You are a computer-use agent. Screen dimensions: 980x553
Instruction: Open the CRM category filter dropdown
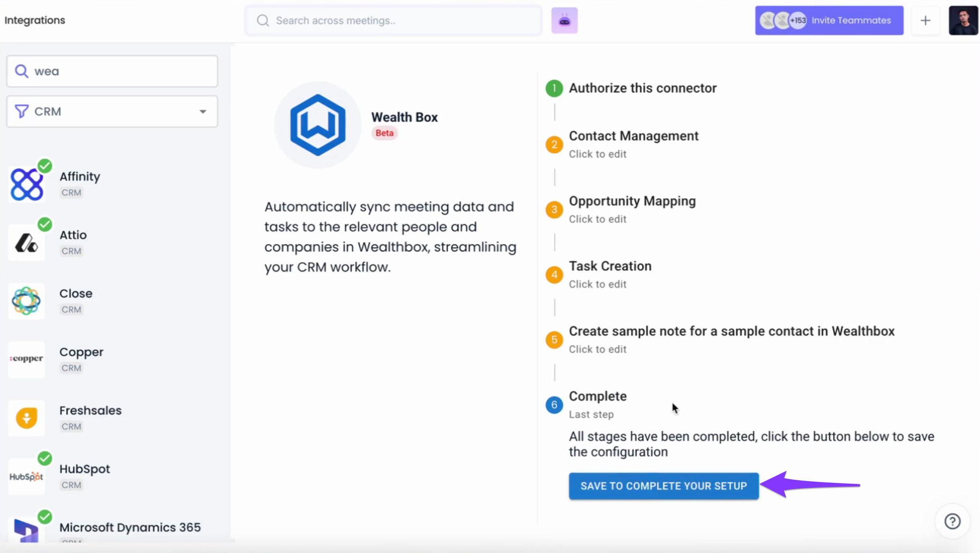112,111
